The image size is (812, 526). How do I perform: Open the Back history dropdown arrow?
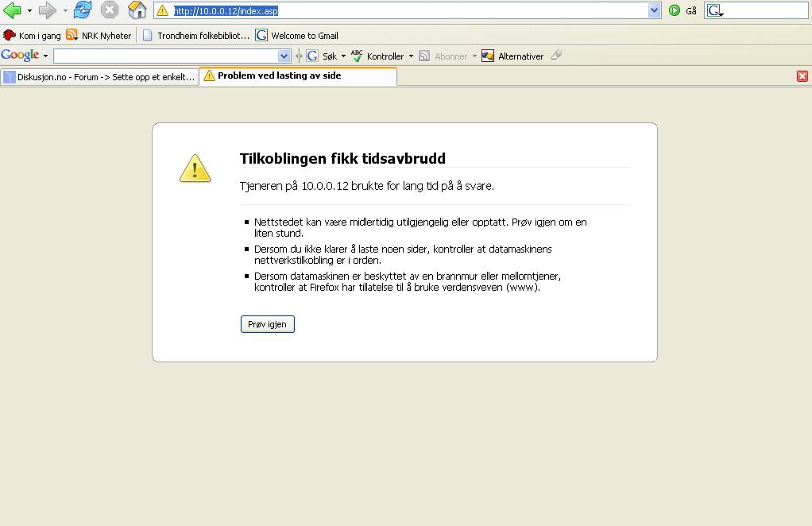(29, 10)
